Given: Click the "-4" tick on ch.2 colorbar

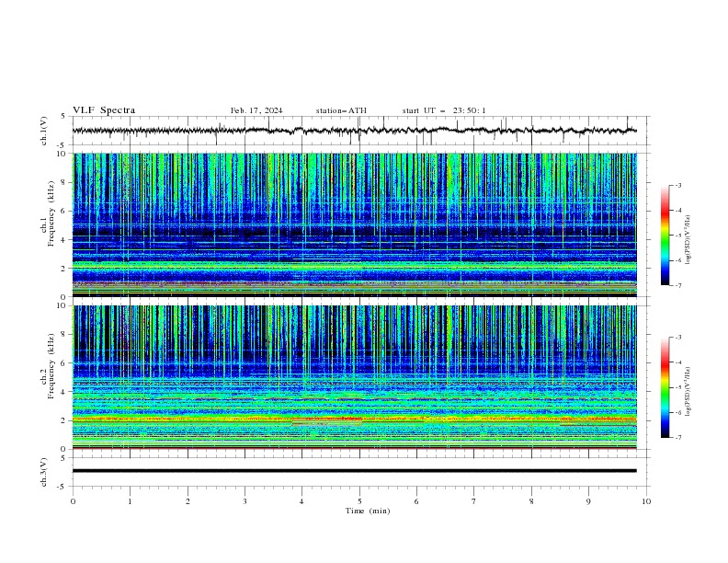Looking at the screenshot, I should pyautogui.click(x=678, y=362).
